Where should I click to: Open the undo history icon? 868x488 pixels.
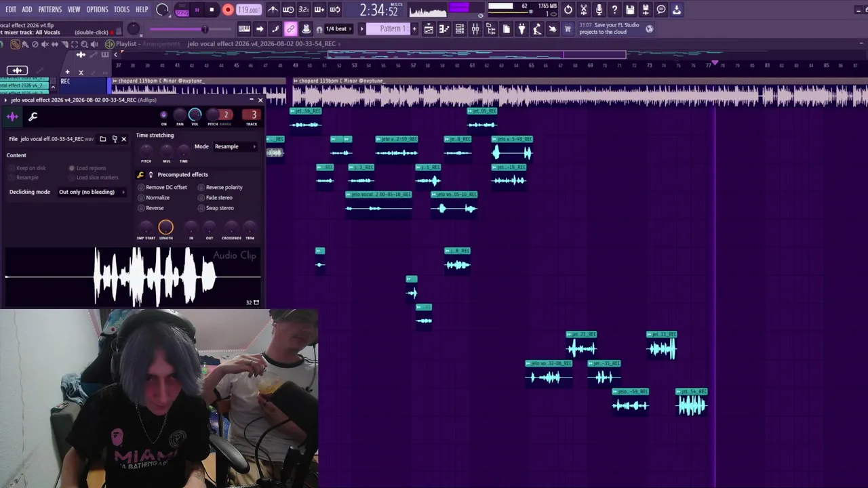point(568,9)
